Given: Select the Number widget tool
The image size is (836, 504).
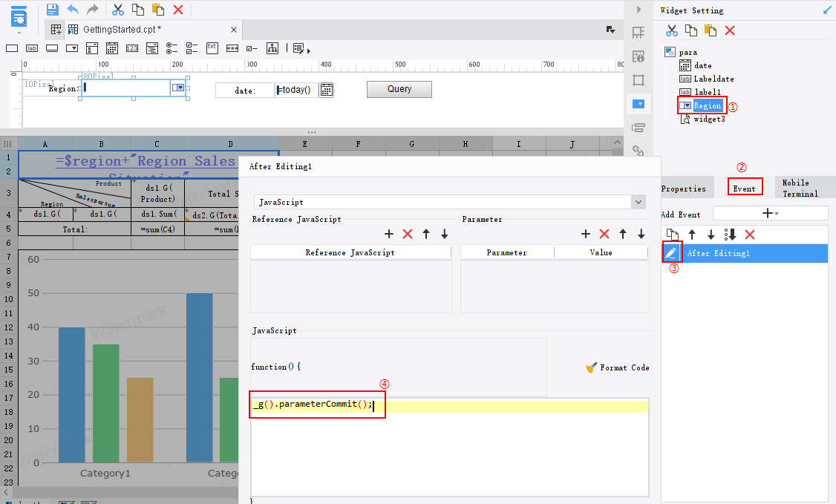Looking at the screenshot, I should [132, 48].
